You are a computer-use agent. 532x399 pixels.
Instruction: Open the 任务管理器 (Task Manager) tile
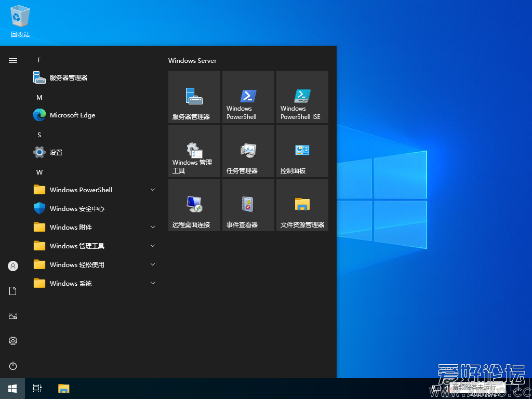pyautogui.click(x=248, y=151)
